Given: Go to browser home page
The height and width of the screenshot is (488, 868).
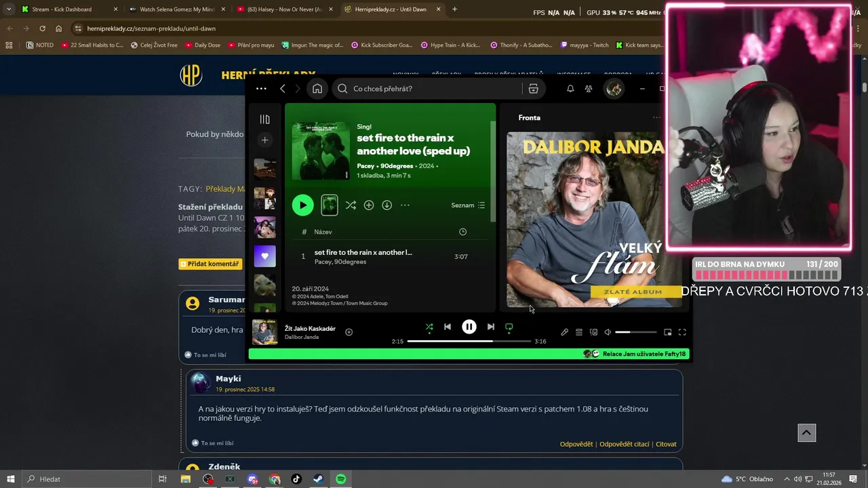Looking at the screenshot, I should click(x=59, y=28).
